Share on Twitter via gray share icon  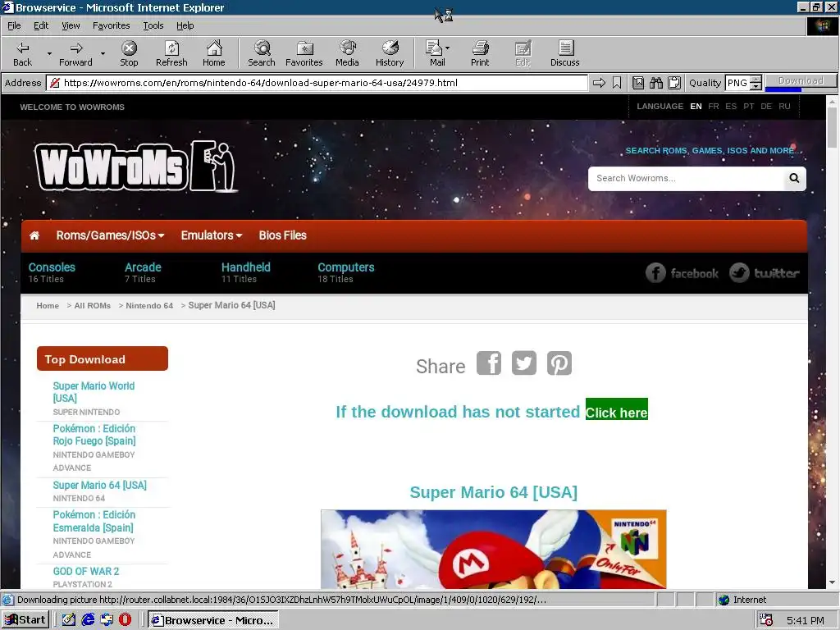524,363
